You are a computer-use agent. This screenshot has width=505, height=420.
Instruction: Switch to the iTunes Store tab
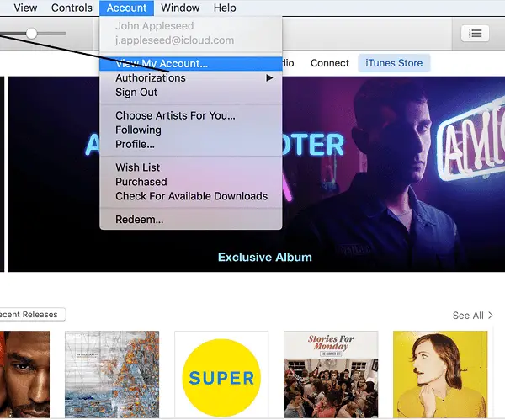pos(394,63)
